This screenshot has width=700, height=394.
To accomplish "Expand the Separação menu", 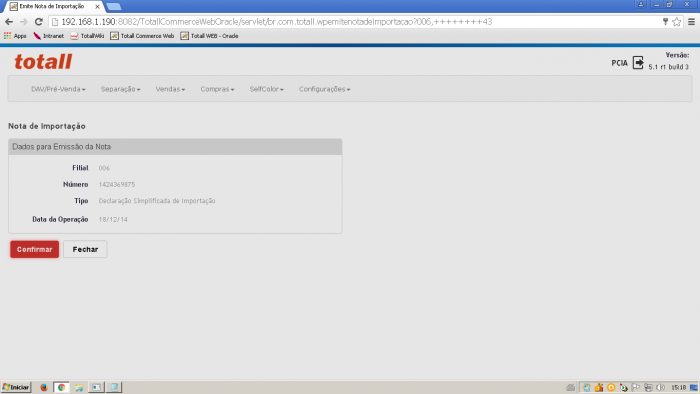I will pos(121,89).
